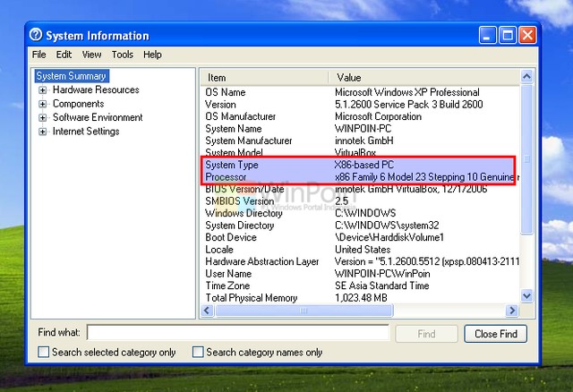The image size is (573, 392).
Task: Click the value 1,023.48 MB
Action: (x=361, y=297)
